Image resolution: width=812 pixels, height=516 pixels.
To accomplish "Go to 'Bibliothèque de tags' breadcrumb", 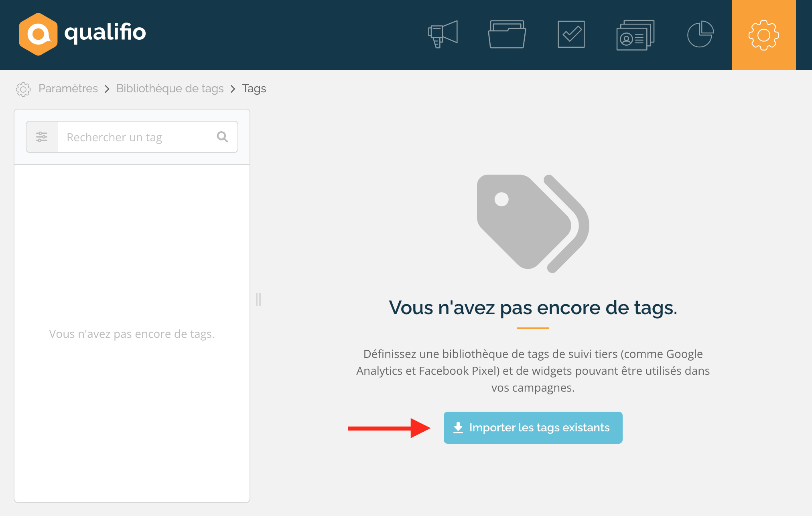I will click(170, 88).
